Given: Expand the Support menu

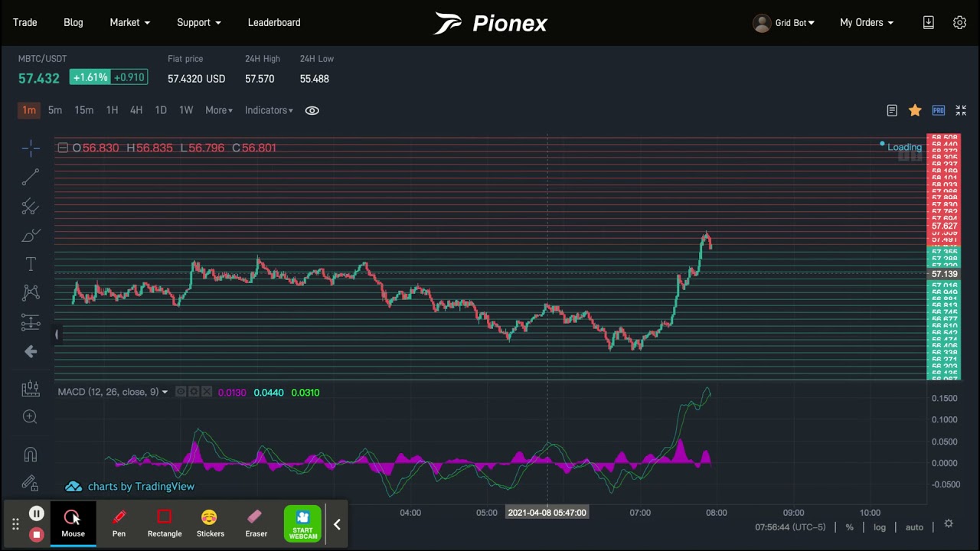Looking at the screenshot, I should (199, 22).
